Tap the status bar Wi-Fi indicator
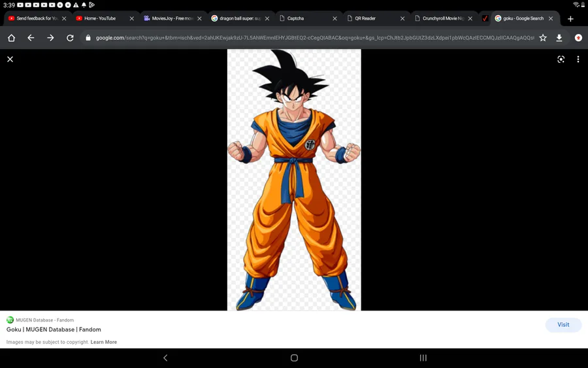 click(576, 5)
